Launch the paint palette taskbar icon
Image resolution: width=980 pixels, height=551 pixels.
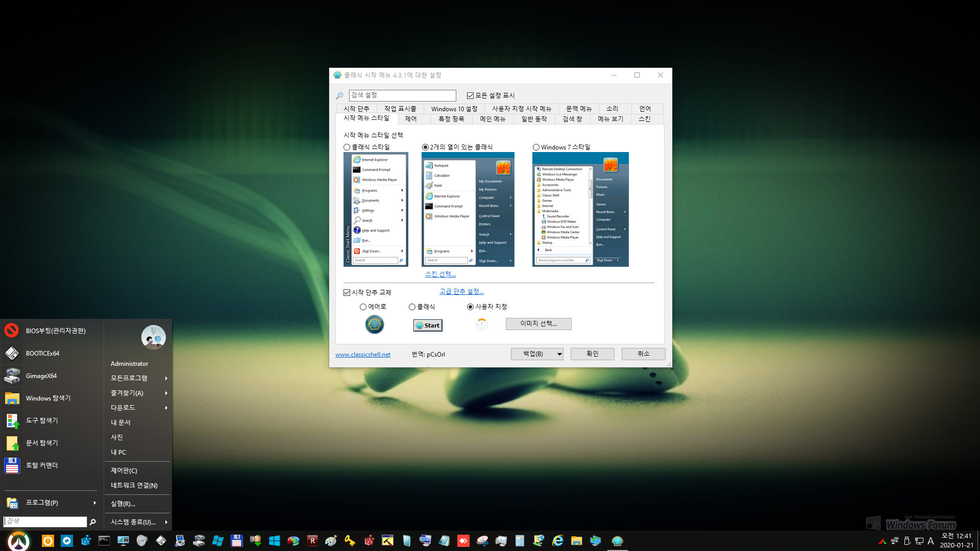(x=331, y=541)
